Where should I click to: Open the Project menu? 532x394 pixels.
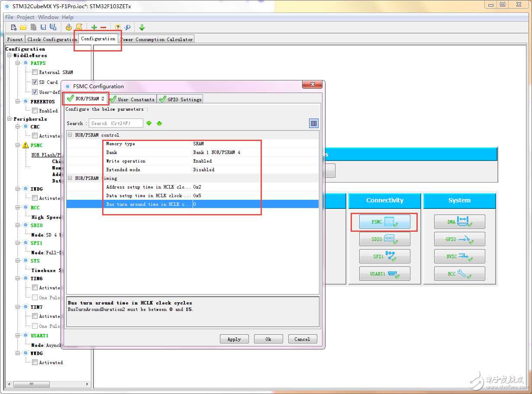pyautogui.click(x=26, y=17)
